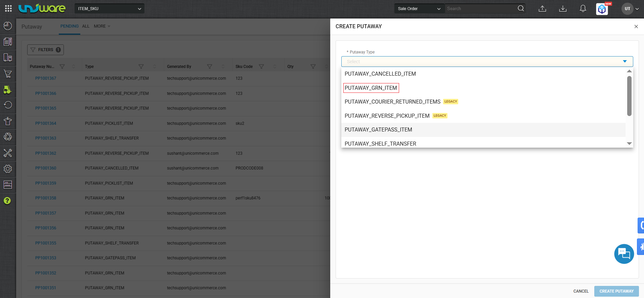Image resolution: width=644 pixels, height=298 pixels.
Task: Click PUTAWAY_PICKLIST_ITEM in PP1001359 row
Action: pos(109,183)
